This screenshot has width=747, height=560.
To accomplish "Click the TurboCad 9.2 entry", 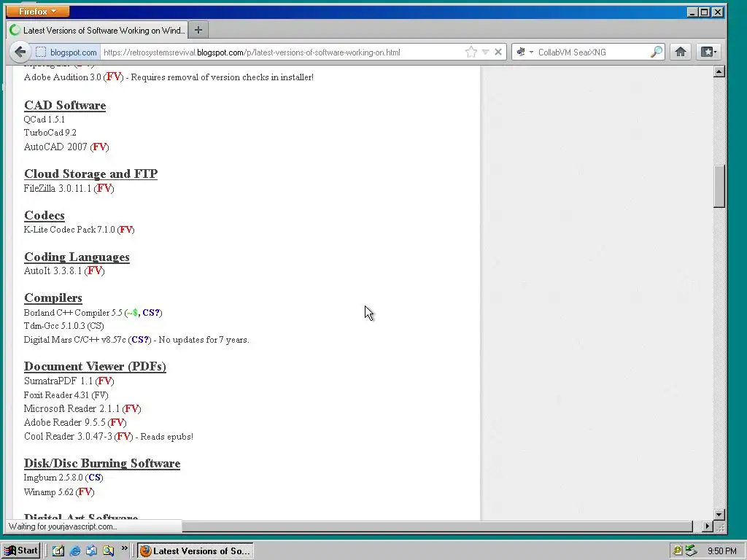I will coord(50,133).
